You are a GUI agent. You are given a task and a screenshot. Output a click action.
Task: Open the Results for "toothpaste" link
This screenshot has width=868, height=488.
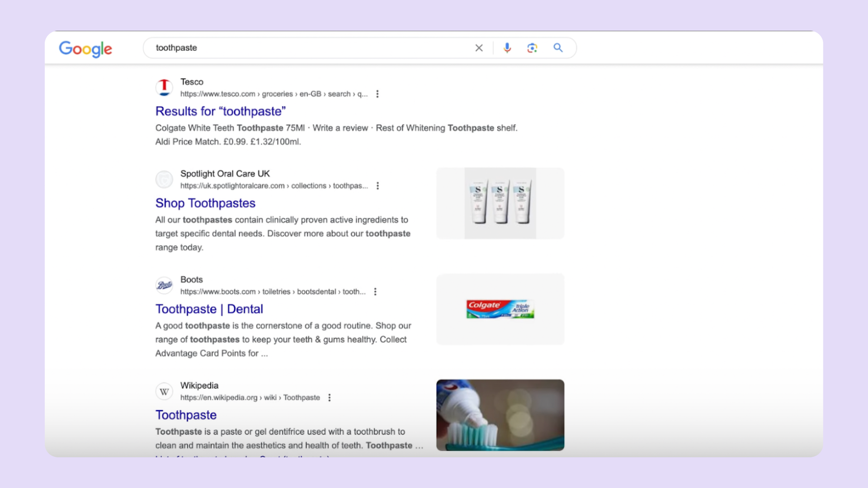click(x=220, y=111)
